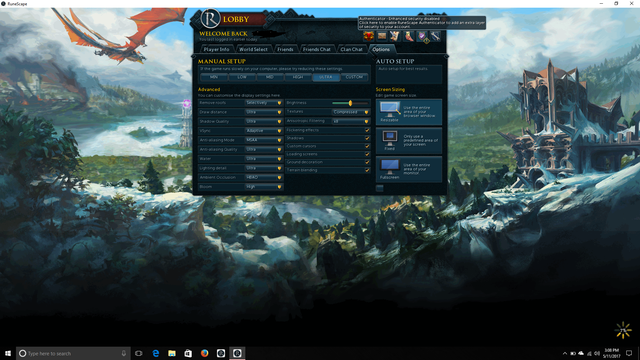Toggle the Shadows checkbox
Image resolution: width=640 pixels, height=360 pixels.
(x=367, y=138)
